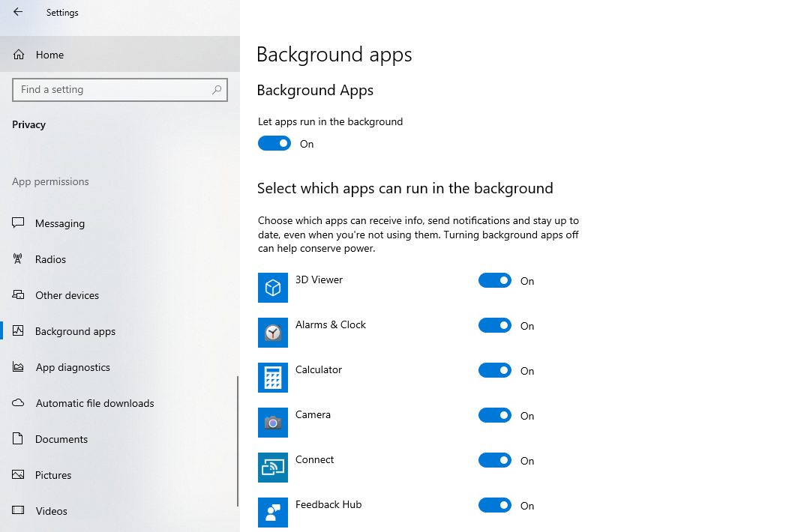Click the sidebar vertical scrollbar
The height and width of the screenshot is (532, 801).
(x=238, y=441)
